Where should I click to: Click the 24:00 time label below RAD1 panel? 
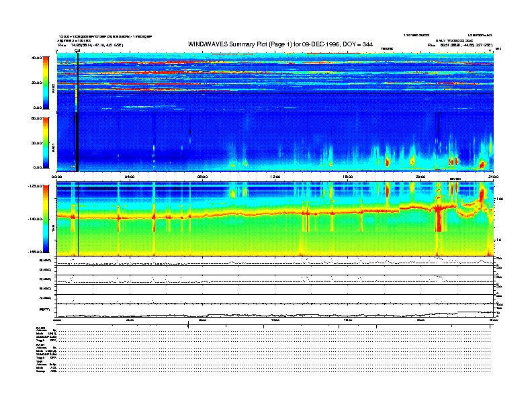[493, 177]
